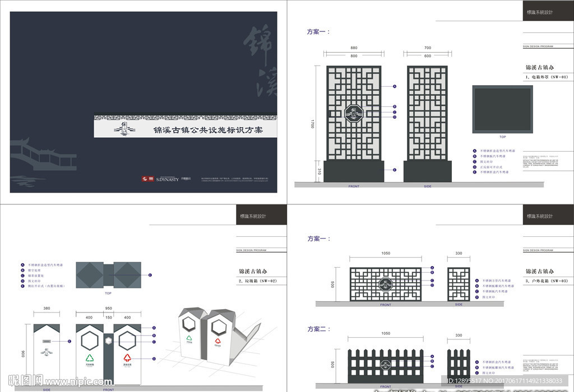Viewport: 574px width, 392px height.
Task: Click the octagonal emblem on the SW-01 front lattice
Action: coord(354,114)
